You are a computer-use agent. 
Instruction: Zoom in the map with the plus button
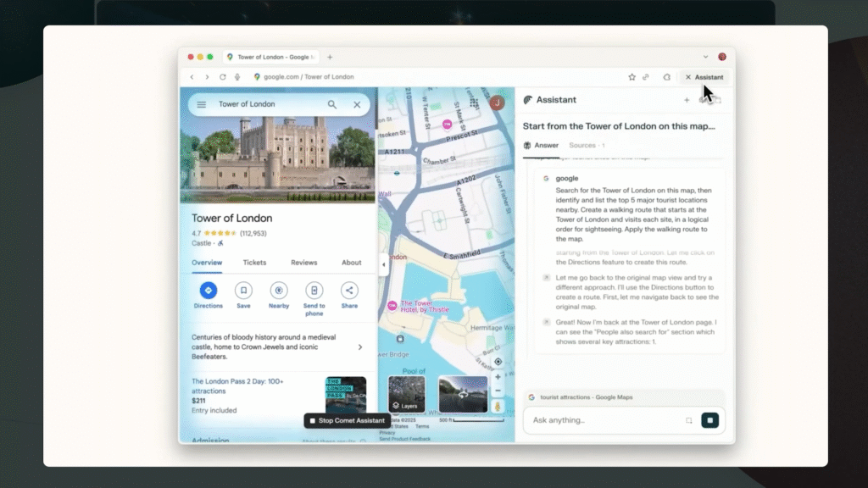(498, 377)
